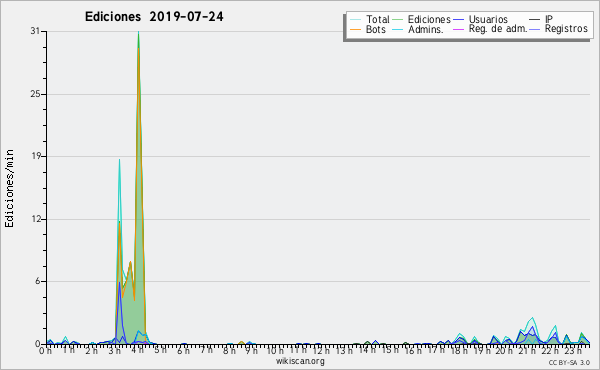Click the 12 h tick label
The width and height of the screenshot is (600, 370).
click(321, 351)
